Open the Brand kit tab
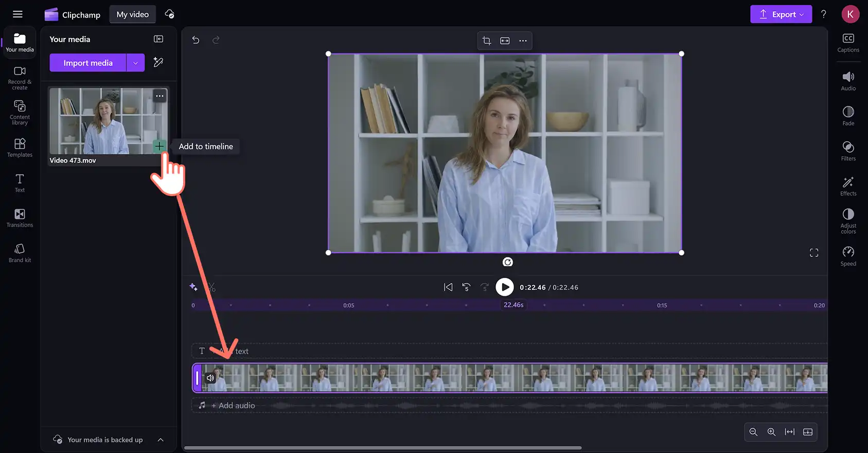This screenshot has height=453, width=868. (x=20, y=253)
